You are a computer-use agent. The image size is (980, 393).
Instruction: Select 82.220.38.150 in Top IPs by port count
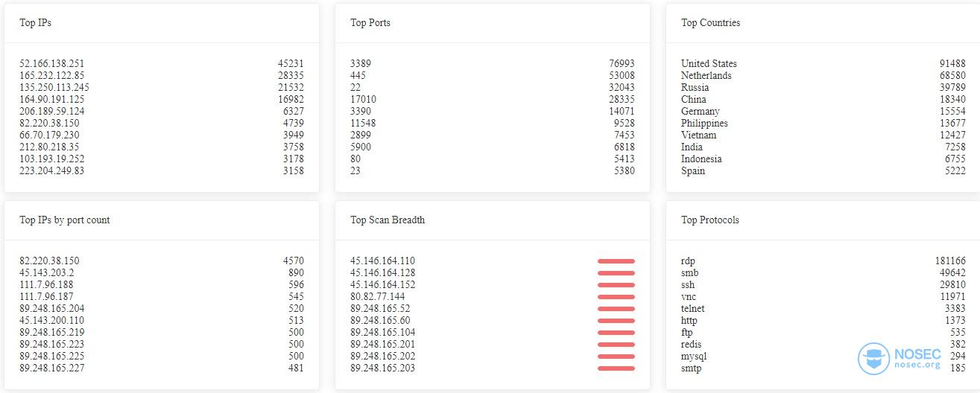tap(49, 261)
